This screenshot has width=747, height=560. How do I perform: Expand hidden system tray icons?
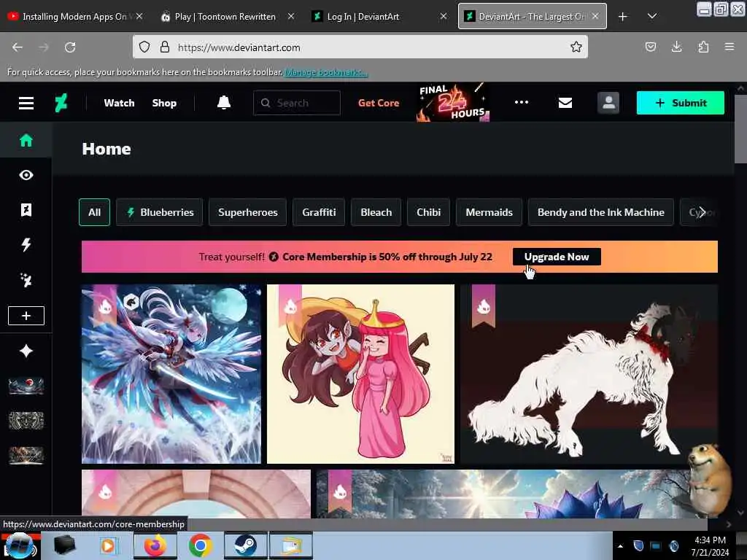point(620,546)
